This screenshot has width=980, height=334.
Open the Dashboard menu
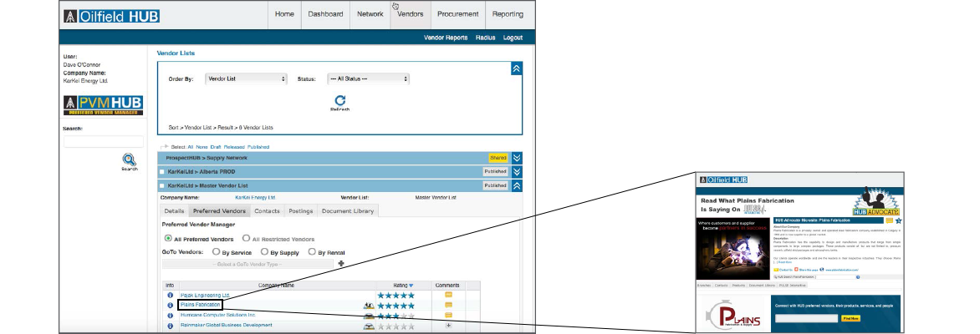tap(325, 14)
